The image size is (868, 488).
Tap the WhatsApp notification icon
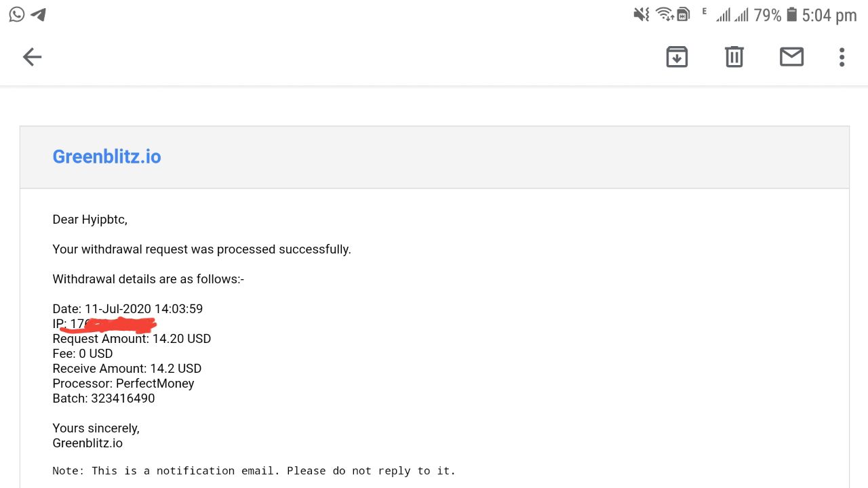[x=16, y=14]
